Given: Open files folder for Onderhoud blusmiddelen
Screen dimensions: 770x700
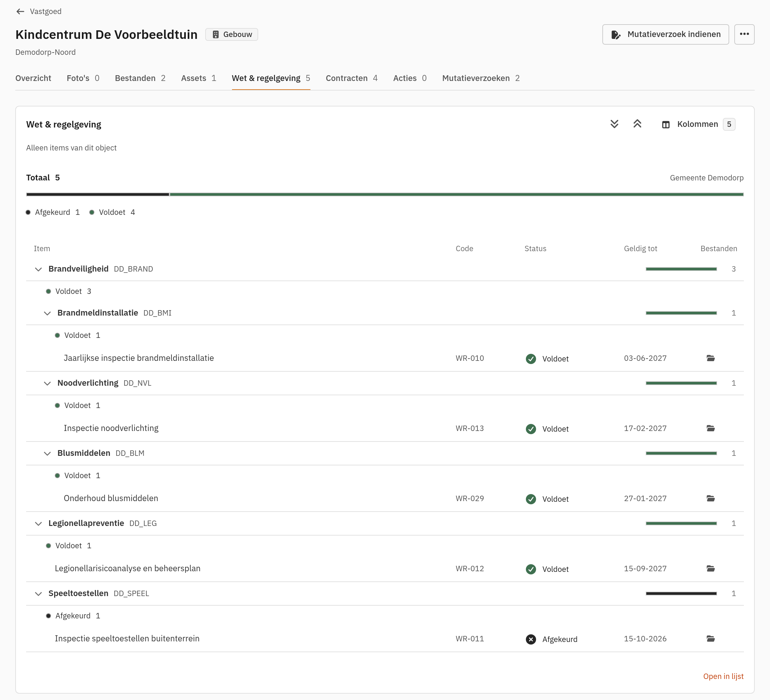Looking at the screenshot, I should [710, 499].
